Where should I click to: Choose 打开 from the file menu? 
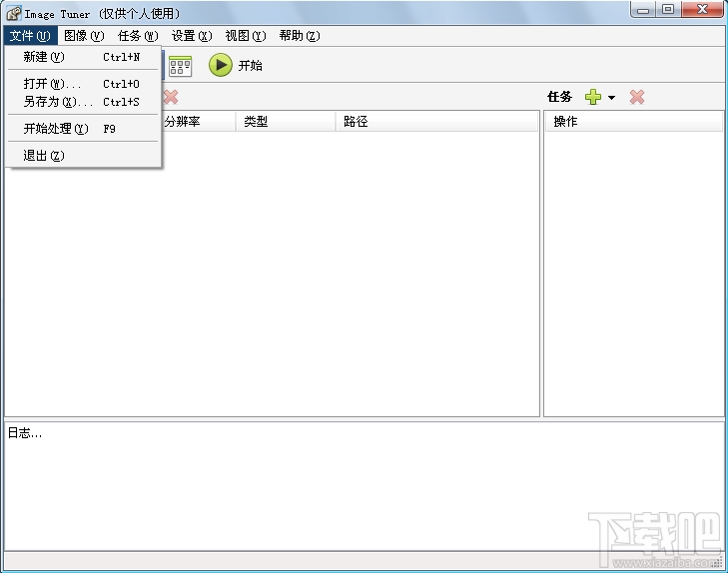coord(83,84)
